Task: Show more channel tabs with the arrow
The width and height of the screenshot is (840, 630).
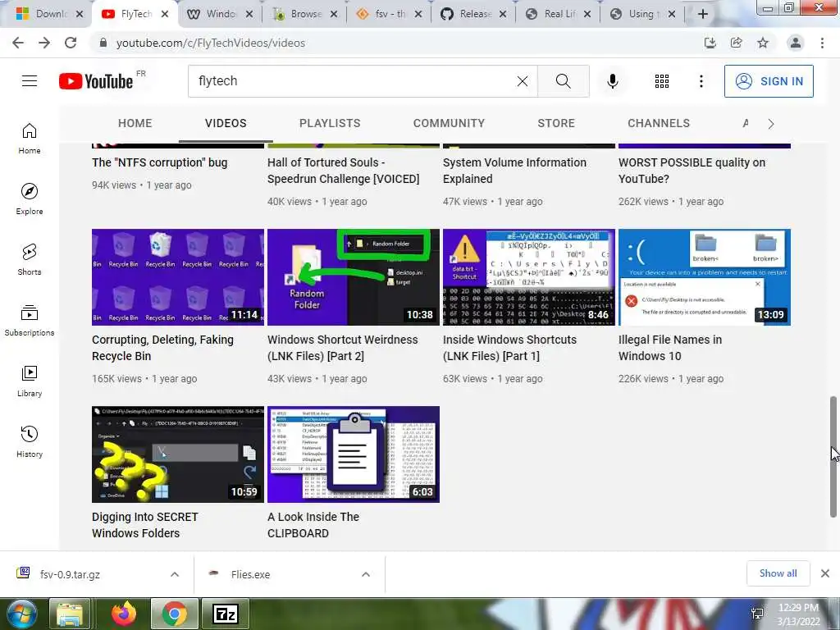Action: click(x=771, y=124)
